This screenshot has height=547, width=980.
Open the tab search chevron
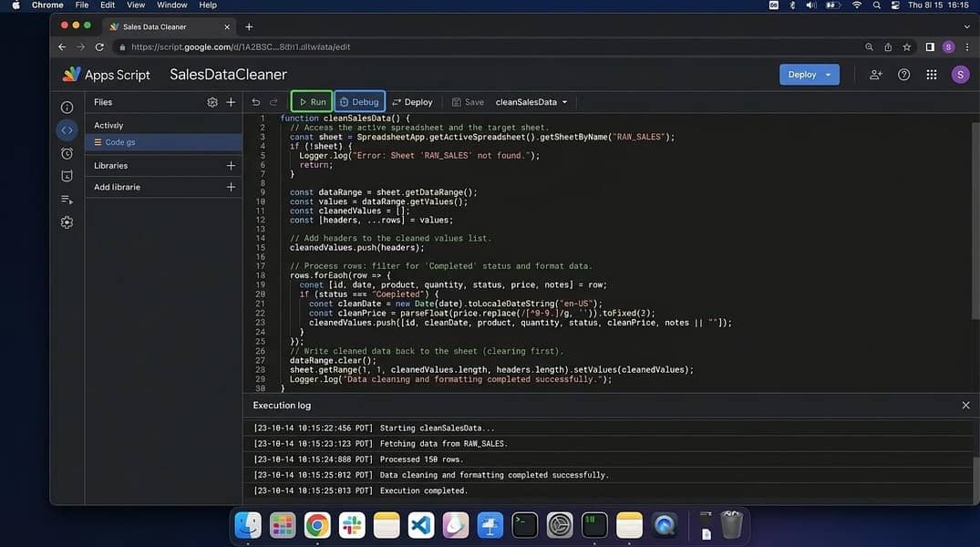(x=966, y=26)
